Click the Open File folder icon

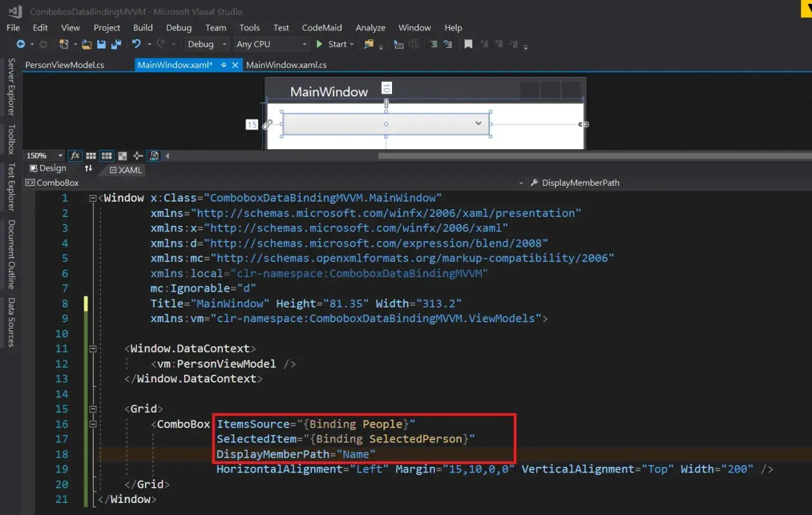(86, 44)
